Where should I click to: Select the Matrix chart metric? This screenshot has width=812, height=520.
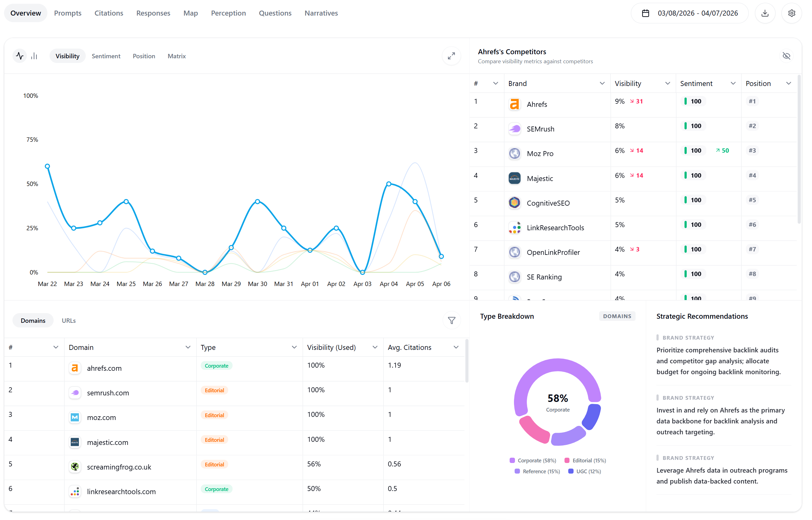pyautogui.click(x=177, y=56)
